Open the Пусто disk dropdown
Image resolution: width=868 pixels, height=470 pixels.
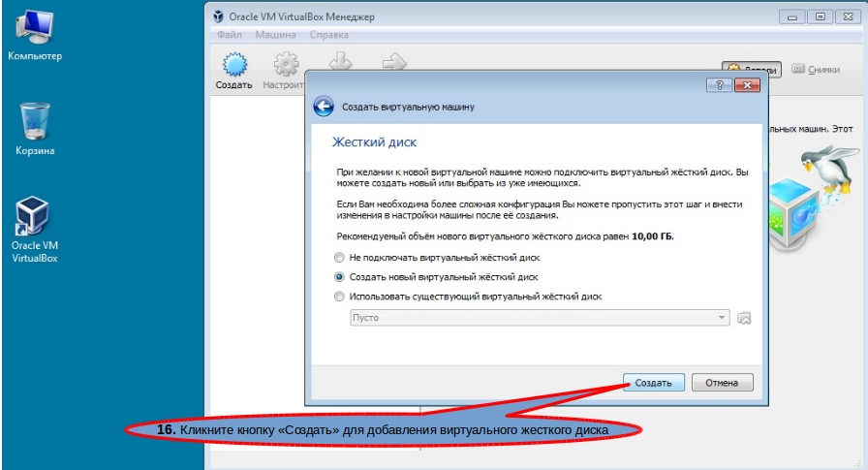tap(540, 318)
